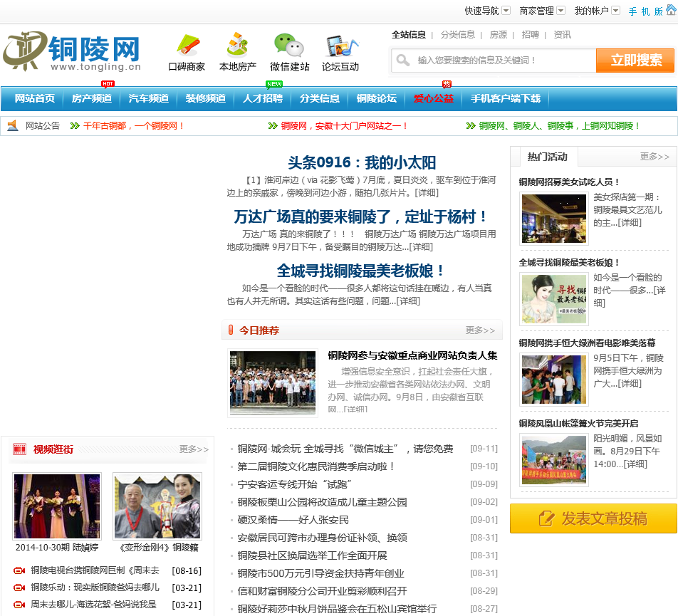This screenshot has width=678, height=616.
Task: Click the magnifier icon in search box
Action: click(402, 60)
